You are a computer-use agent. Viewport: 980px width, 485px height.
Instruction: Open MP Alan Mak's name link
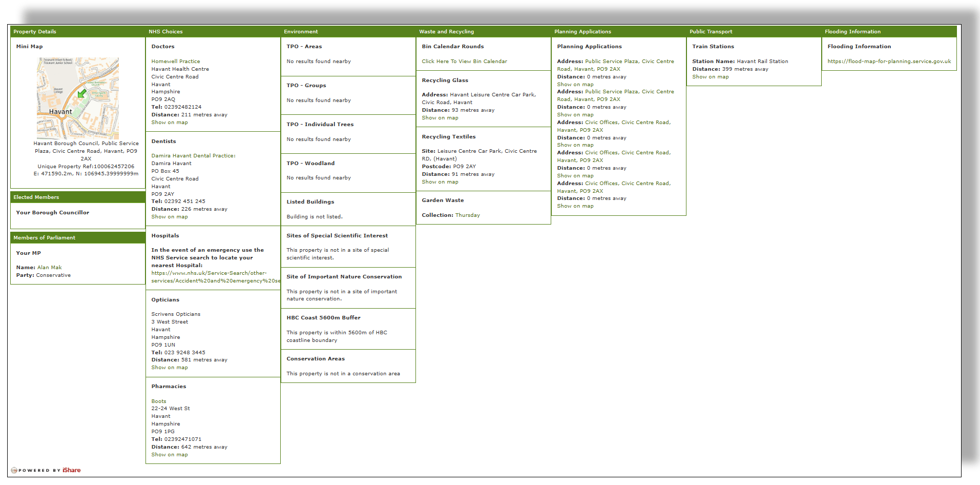tap(49, 268)
